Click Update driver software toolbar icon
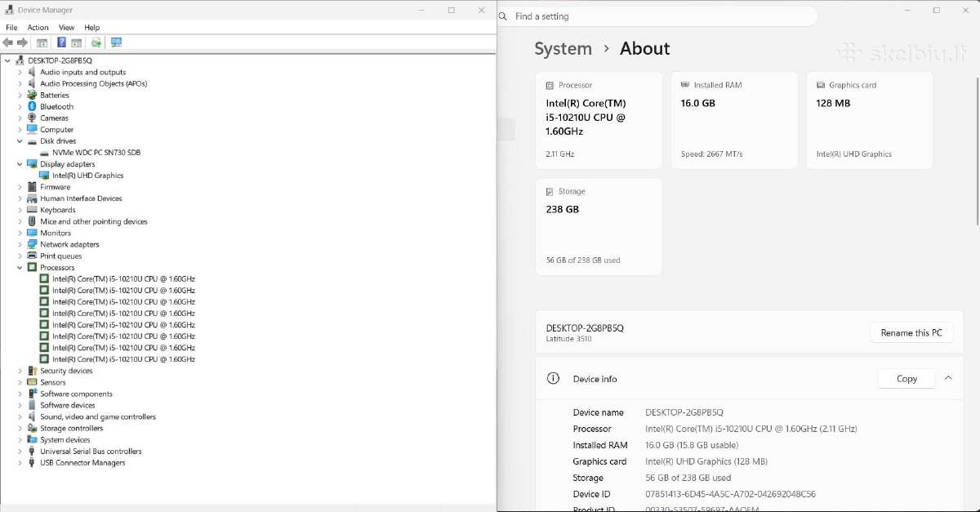Screen dimensions: 980x512 tap(96, 42)
